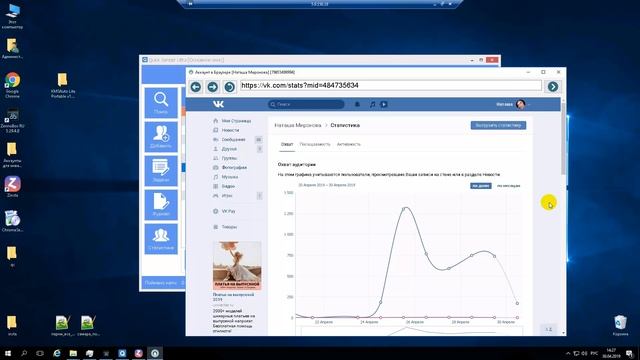Viewport: 640px width, 360px height.
Task: Open the VK notifications bell
Action: pos(357,104)
